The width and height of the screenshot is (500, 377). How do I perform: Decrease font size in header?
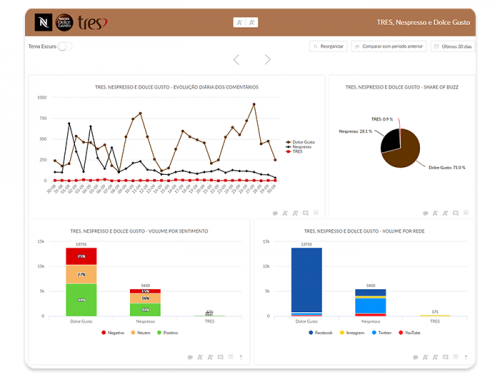[x=239, y=22]
